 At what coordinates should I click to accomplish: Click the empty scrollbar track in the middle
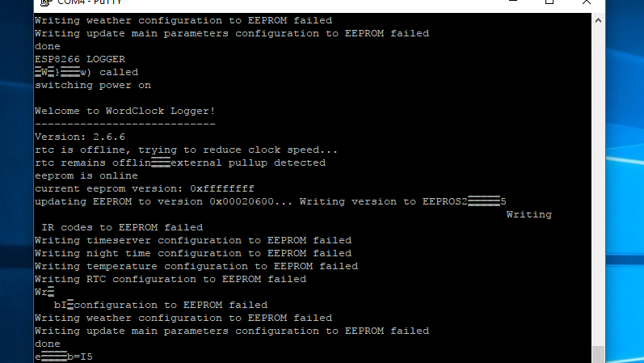(x=598, y=185)
